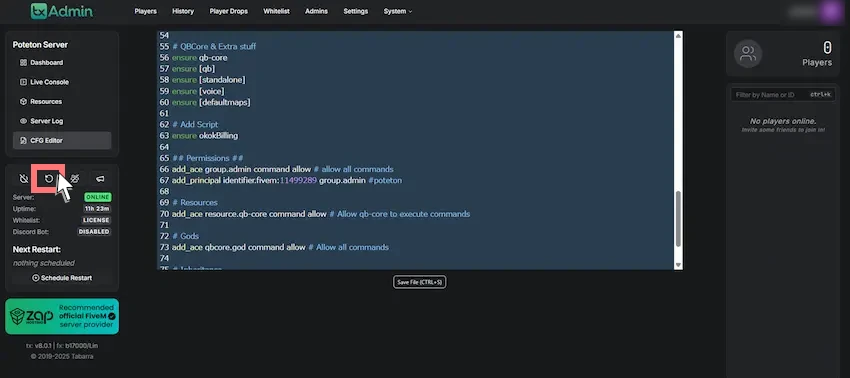Open the Whitelist menu item
The image size is (850, 378).
coord(276,11)
